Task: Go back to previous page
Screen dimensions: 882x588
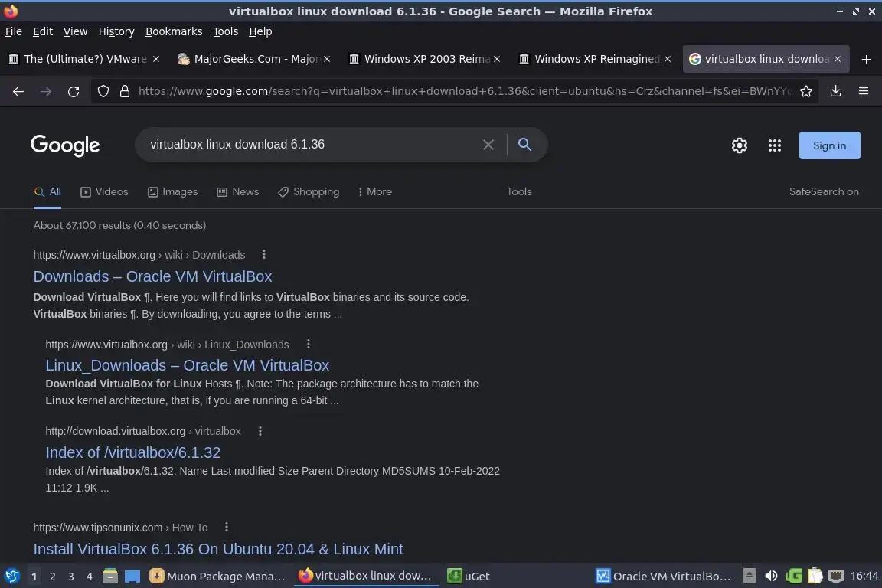Action: click(x=18, y=91)
